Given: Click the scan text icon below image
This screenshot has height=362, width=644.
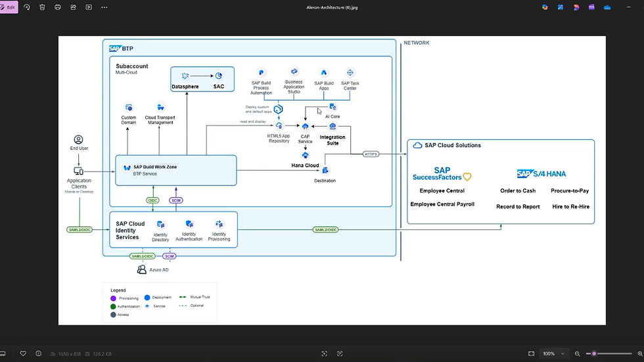Looking at the screenshot, I should point(340,353).
